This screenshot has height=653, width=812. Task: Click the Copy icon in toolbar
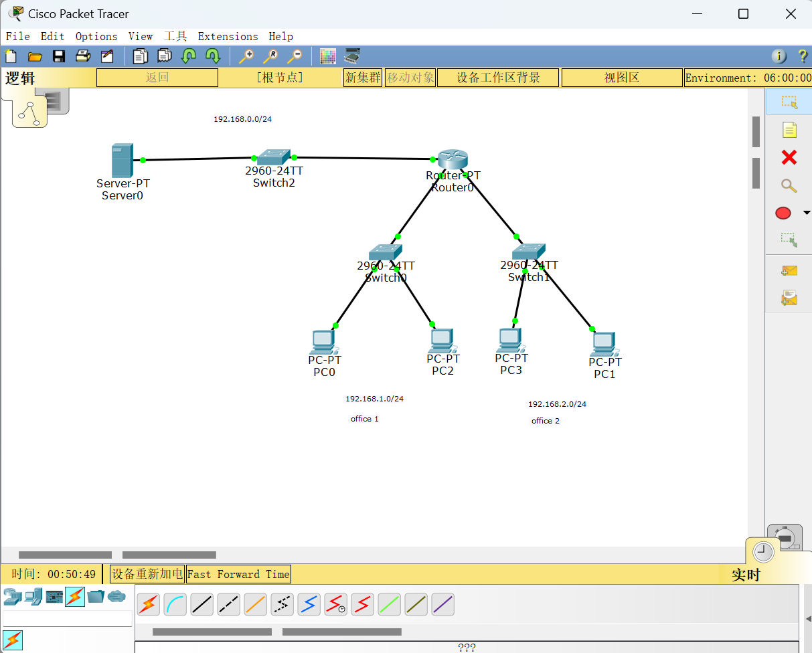pyautogui.click(x=140, y=56)
